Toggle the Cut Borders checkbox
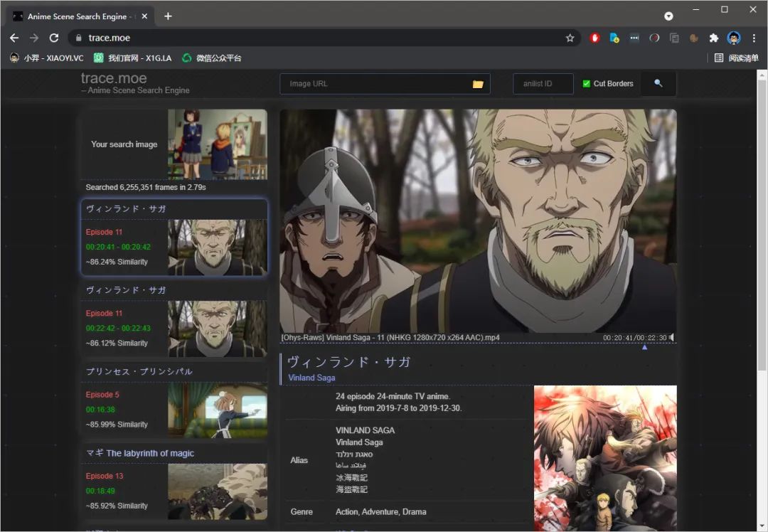The height and width of the screenshot is (532, 768). click(587, 84)
